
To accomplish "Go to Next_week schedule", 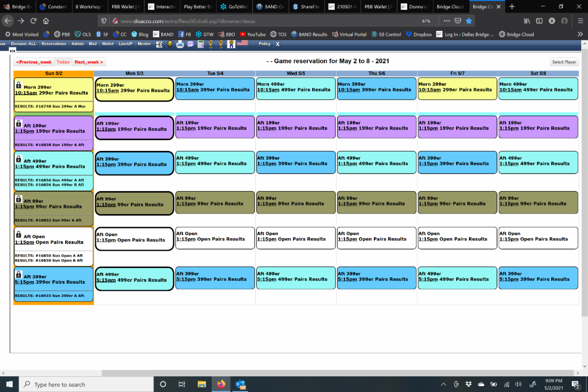I will [x=88, y=62].
